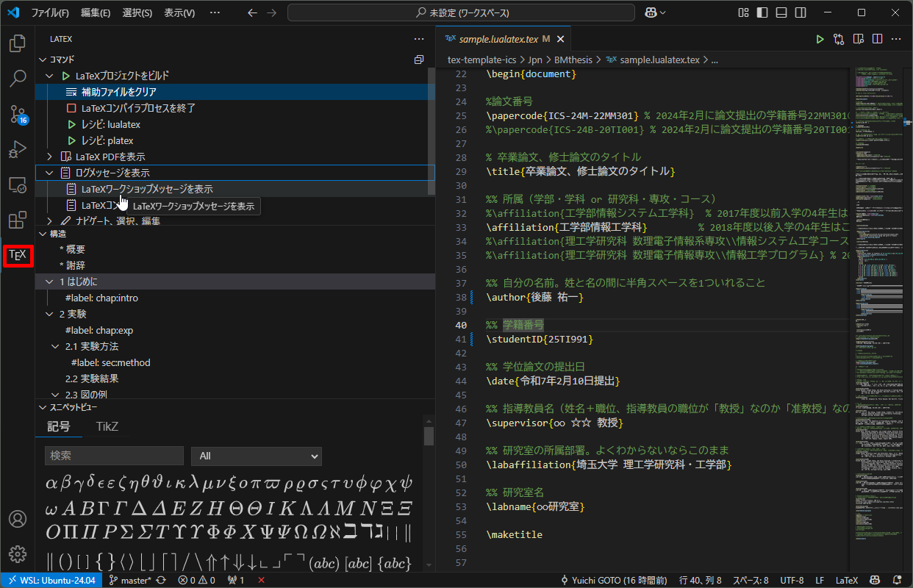
Task: Open the Manage gear menu
Action: coord(18,553)
